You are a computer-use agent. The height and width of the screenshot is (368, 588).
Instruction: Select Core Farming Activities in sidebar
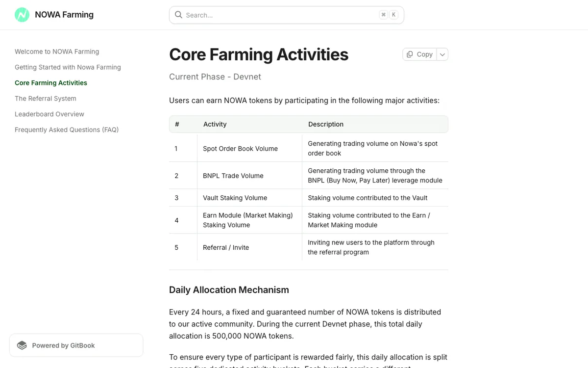(x=51, y=83)
